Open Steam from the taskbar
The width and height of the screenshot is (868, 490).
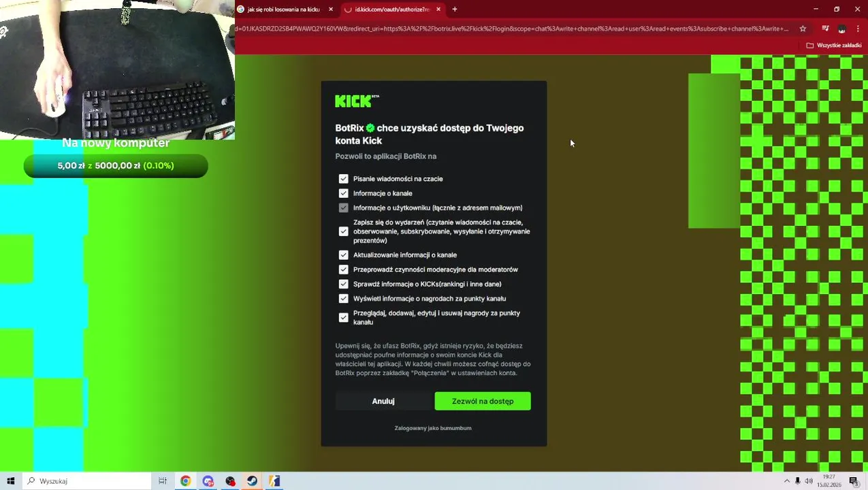(252, 481)
